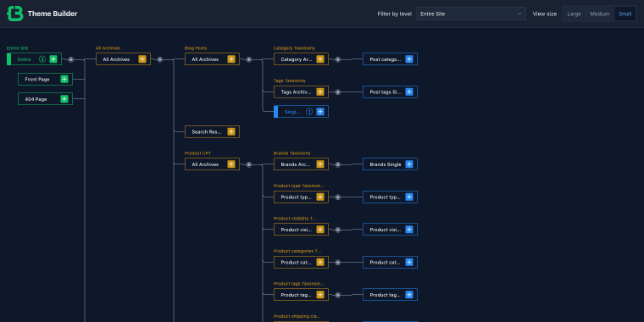Collapse connector after Blog Posts All Archives
The height and width of the screenshot is (322, 644).
pos(249,59)
